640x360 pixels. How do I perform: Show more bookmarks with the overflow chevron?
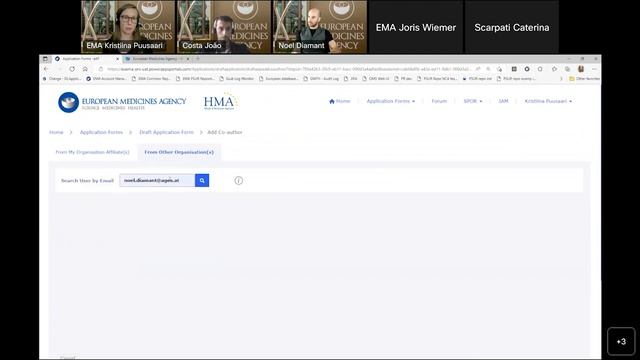561,78
